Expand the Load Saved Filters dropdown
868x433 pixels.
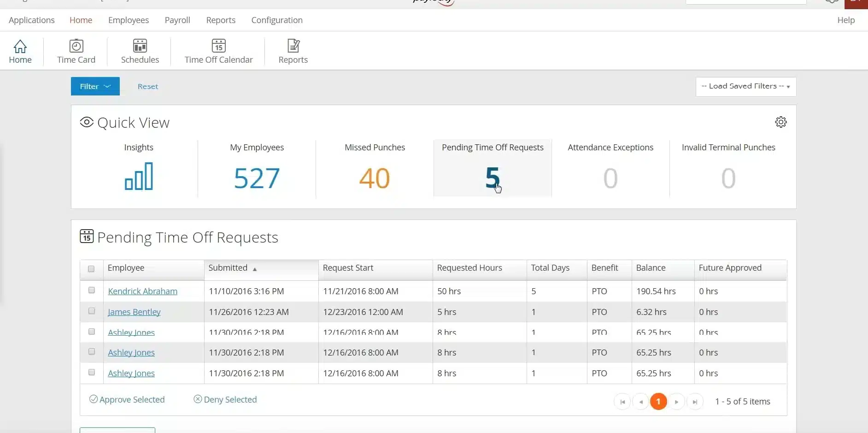pyautogui.click(x=746, y=87)
